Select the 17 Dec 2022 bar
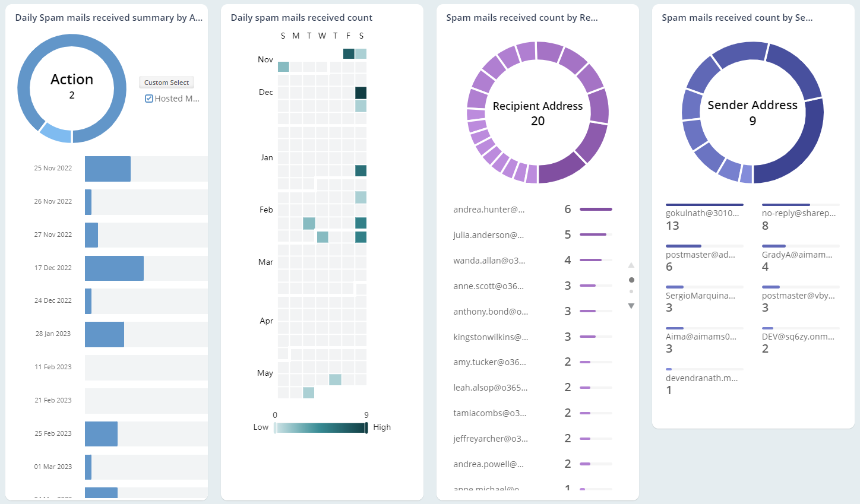Image resolution: width=860 pixels, height=504 pixels. pyautogui.click(x=114, y=268)
